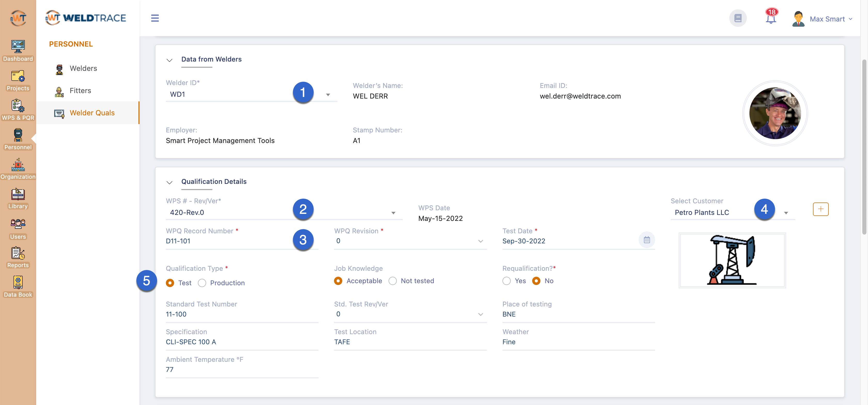Open the Welder ID dropdown

[x=251, y=94]
